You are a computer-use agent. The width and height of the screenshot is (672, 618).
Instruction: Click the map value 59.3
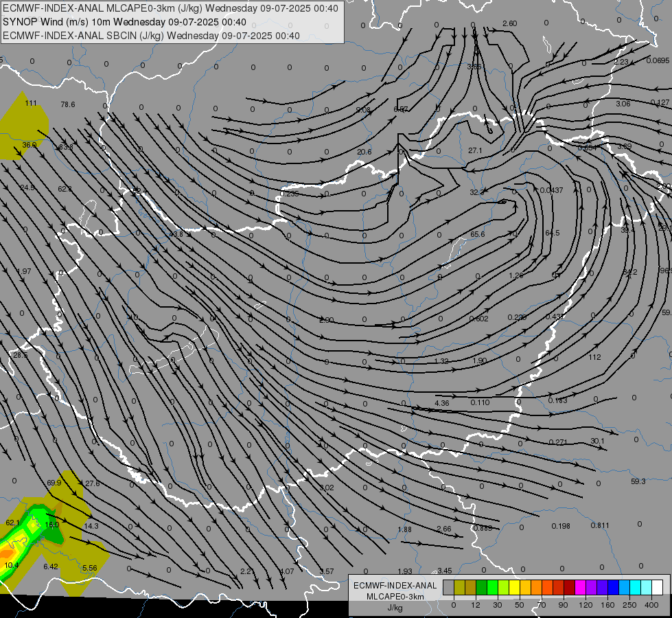tap(638, 481)
